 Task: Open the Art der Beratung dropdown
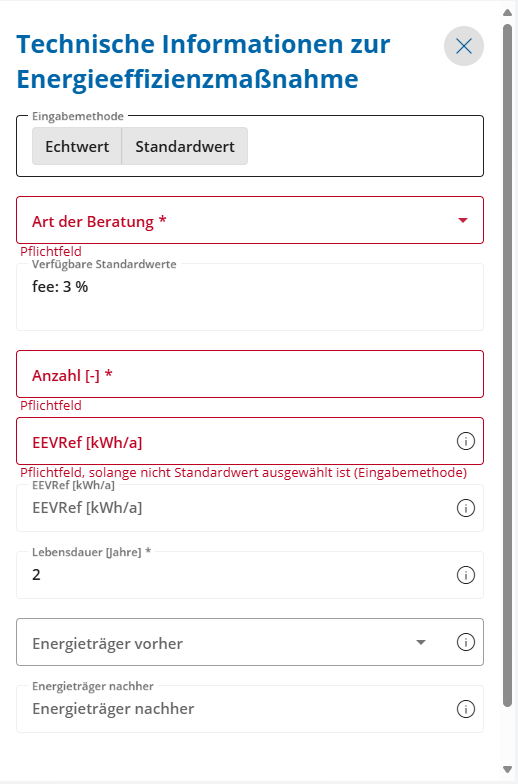click(x=250, y=220)
